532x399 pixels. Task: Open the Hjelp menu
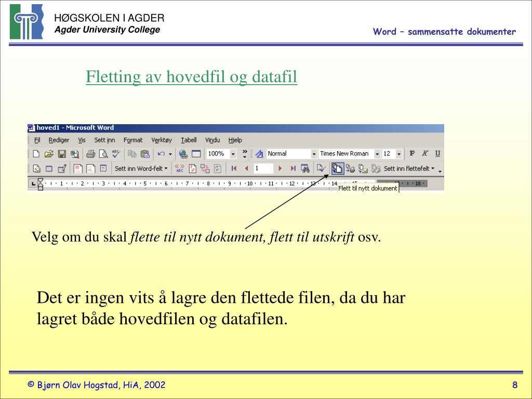click(x=235, y=140)
